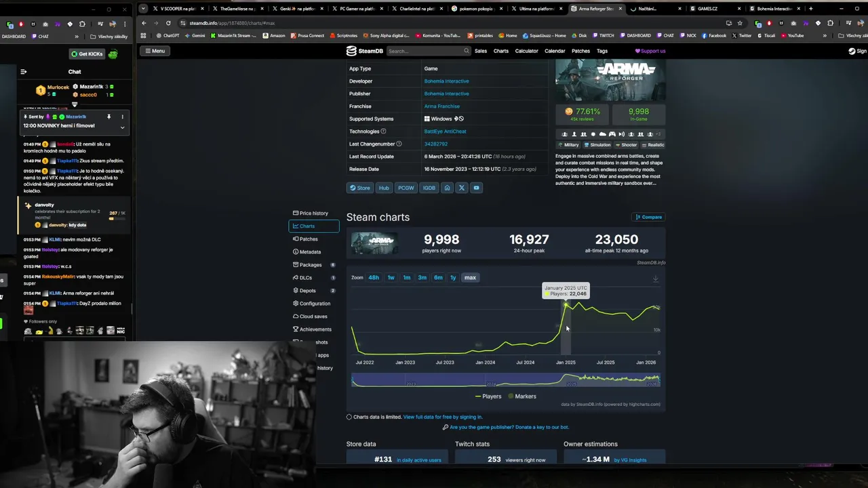Open the Steam Store link button

[359, 188]
